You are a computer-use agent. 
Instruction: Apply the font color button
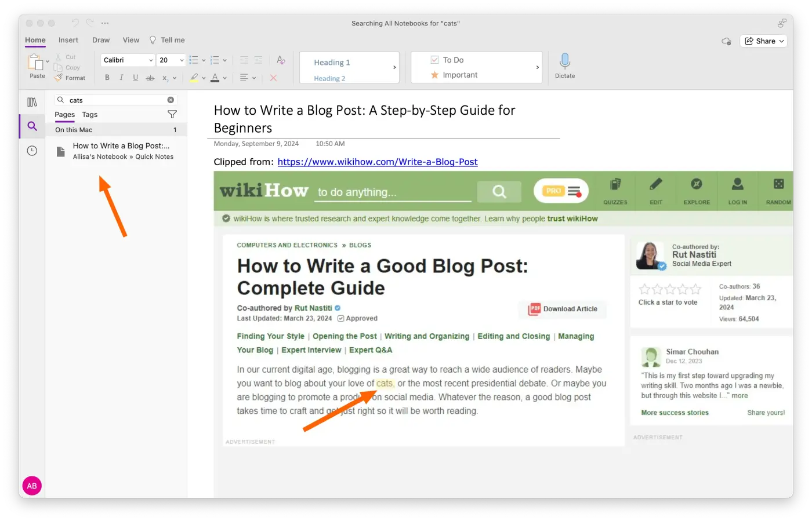(x=215, y=78)
